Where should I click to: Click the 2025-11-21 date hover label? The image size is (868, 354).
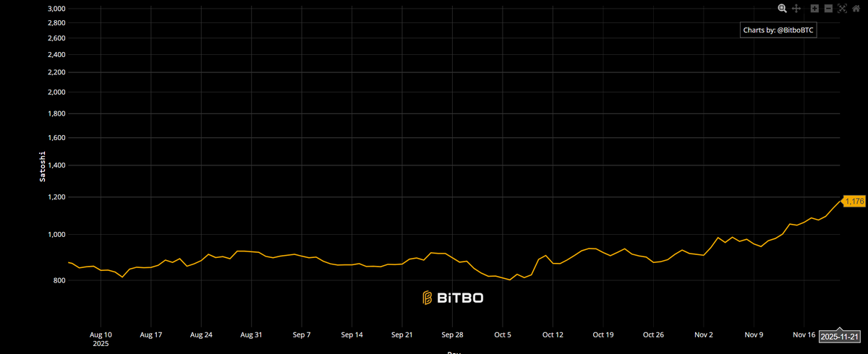pyautogui.click(x=840, y=336)
